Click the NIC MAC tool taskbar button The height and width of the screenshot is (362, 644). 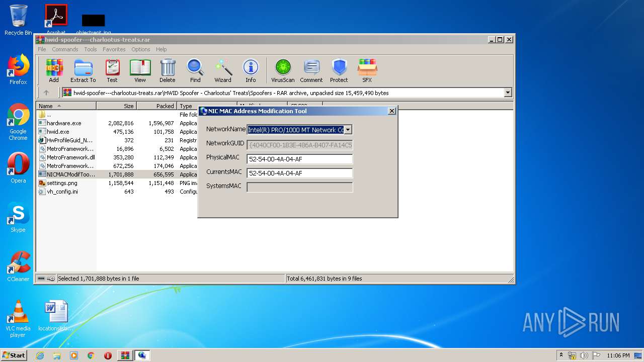[x=142, y=355]
